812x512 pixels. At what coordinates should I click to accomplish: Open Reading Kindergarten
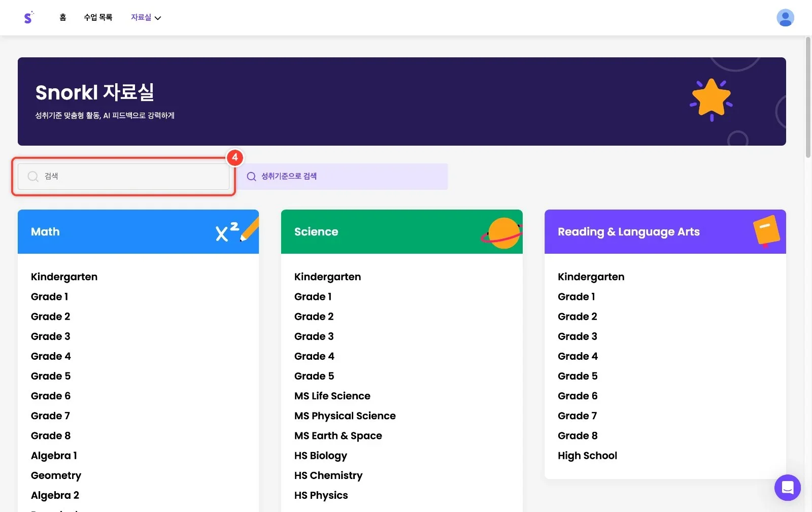pos(591,277)
